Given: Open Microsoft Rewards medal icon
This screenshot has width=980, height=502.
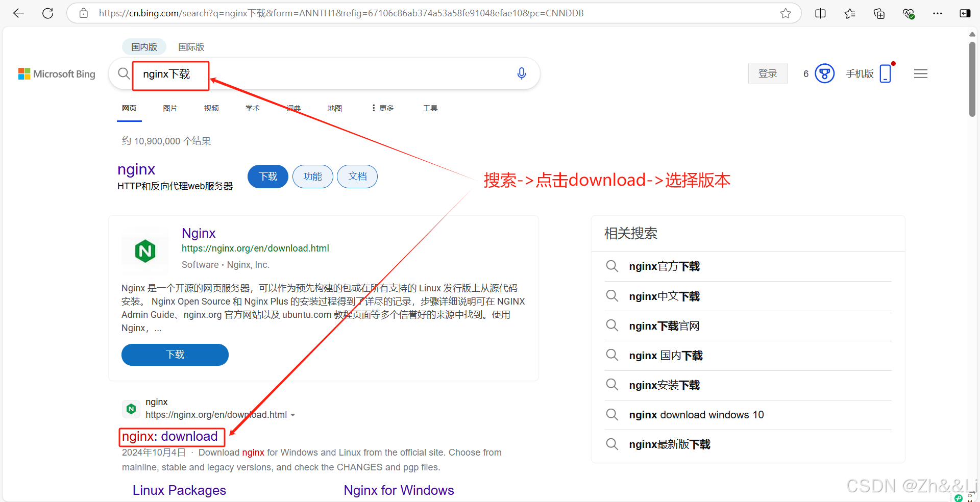Looking at the screenshot, I should tap(824, 73).
